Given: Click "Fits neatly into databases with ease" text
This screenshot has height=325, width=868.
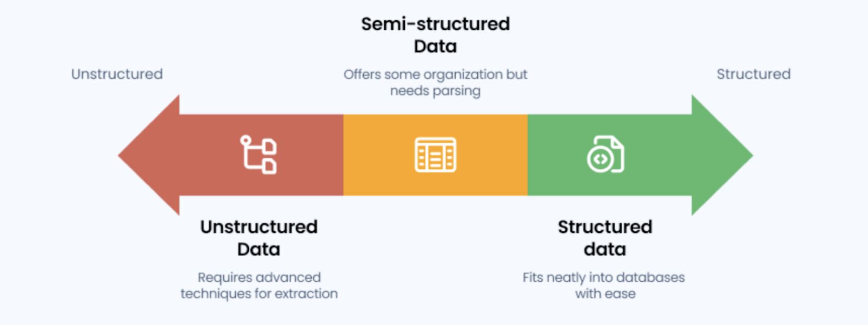Looking at the screenshot, I should (604, 285).
